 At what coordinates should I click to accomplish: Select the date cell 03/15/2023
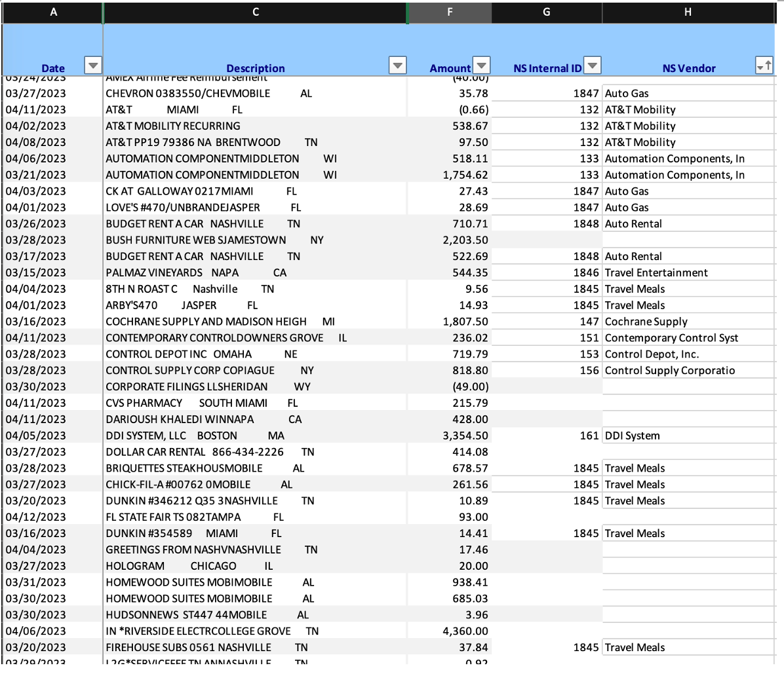[x=53, y=272]
